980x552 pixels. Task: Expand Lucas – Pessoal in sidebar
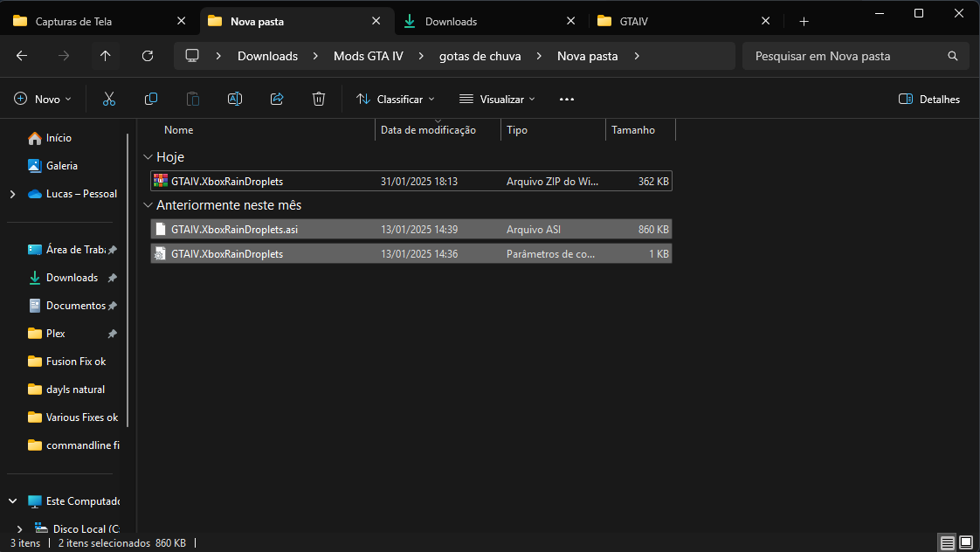click(12, 194)
